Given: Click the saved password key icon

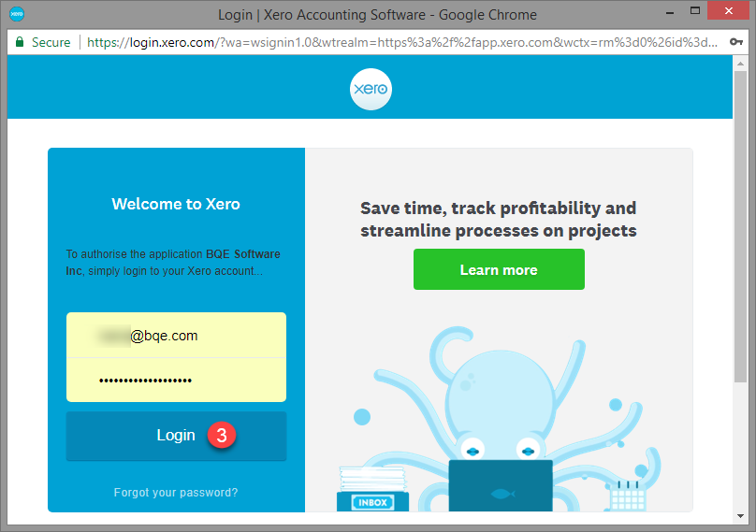Looking at the screenshot, I should point(735,42).
